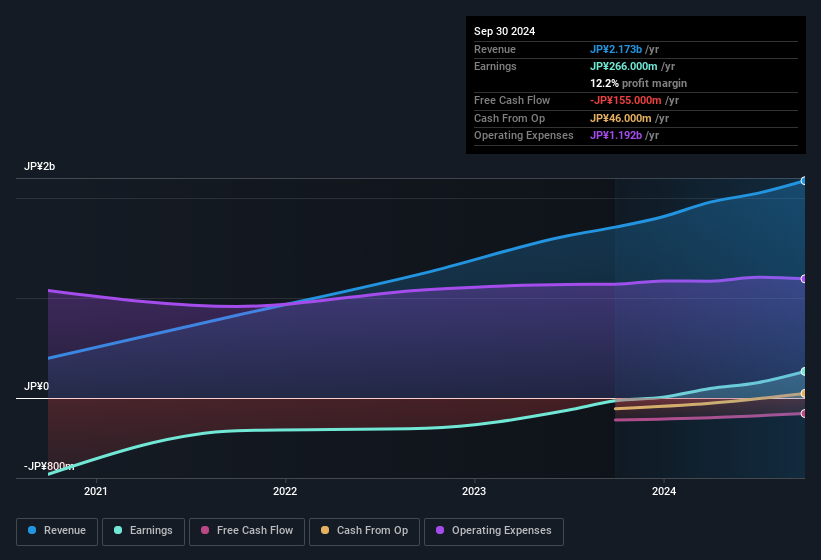
Task: Click the JP¥2.173b revenue value
Action: pos(616,49)
